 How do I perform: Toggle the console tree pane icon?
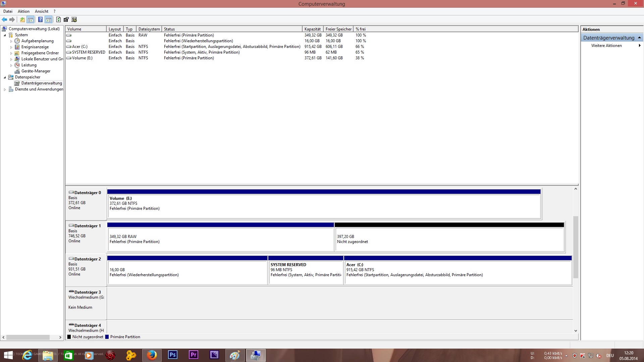point(31,19)
